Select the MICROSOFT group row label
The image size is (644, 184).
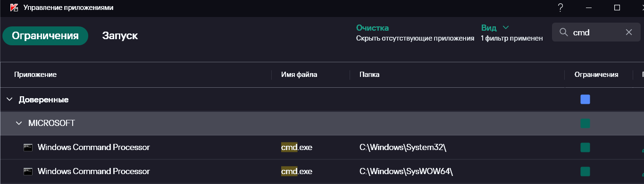point(51,123)
